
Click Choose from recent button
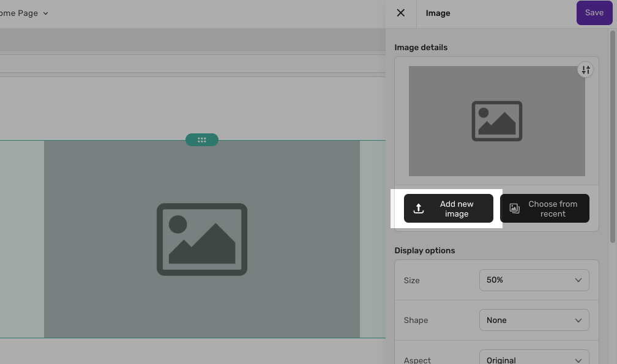545,209
